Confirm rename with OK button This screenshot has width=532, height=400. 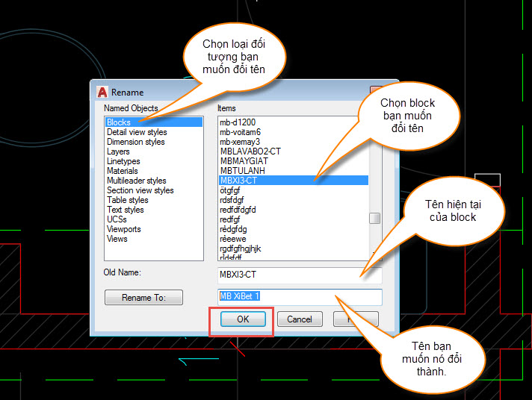[x=243, y=319]
